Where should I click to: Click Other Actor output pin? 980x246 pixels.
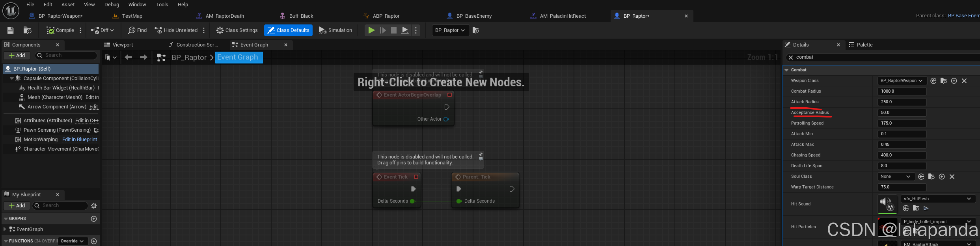point(446,119)
